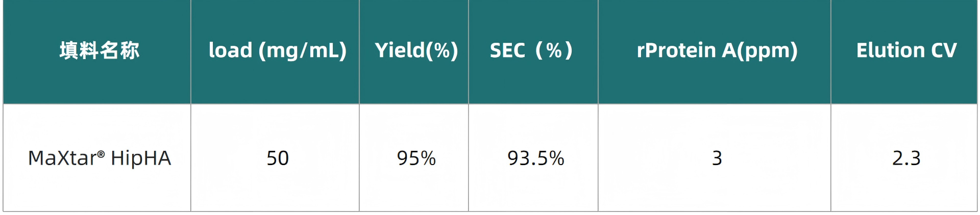The image size is (980, 215).
Task: Click the Elution CV value 2.3
Action: tap(906, 158)
